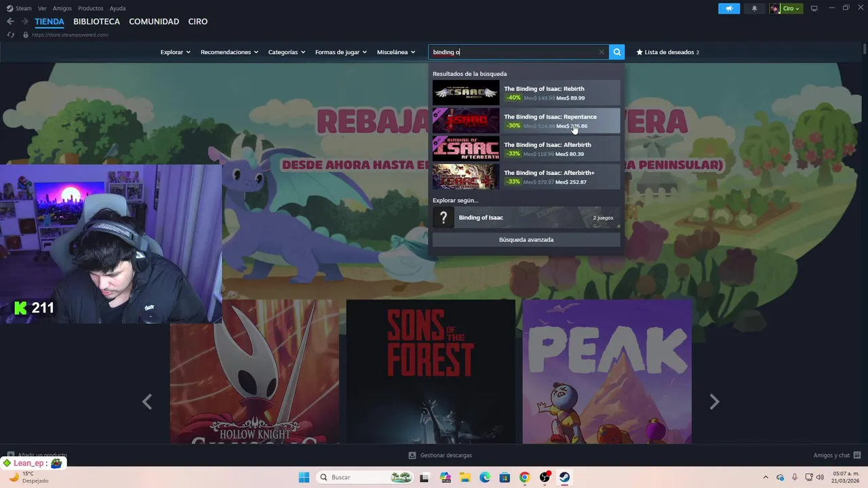Click the taskbar Buscar search box

(366, 477)
